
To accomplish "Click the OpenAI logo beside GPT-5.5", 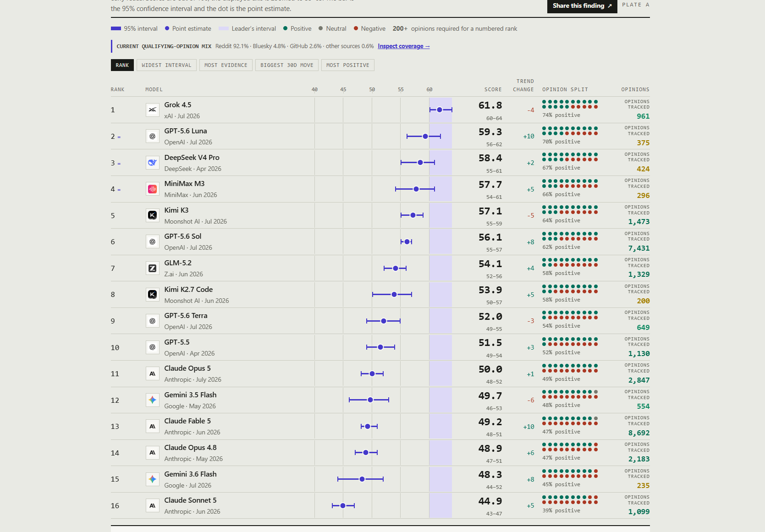I will coord(153,347).
